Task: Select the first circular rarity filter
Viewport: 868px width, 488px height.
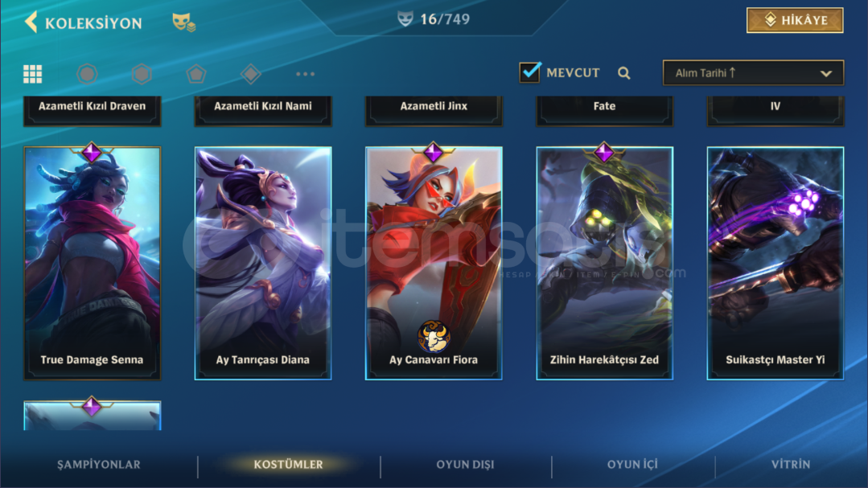Action: (87, 74)
